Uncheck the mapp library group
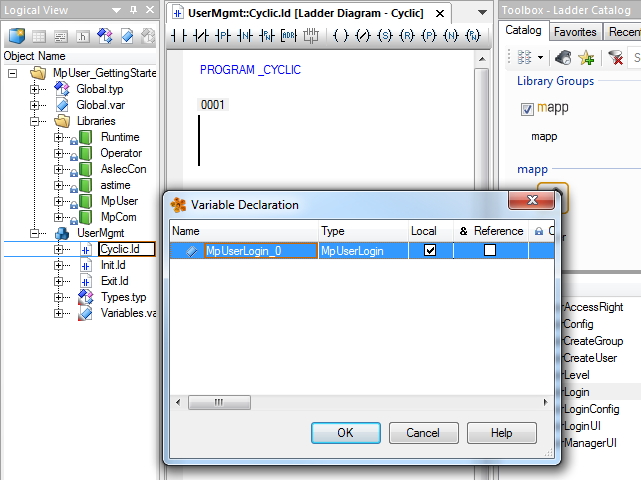641x480 pixels. click(x=527, y=109)
